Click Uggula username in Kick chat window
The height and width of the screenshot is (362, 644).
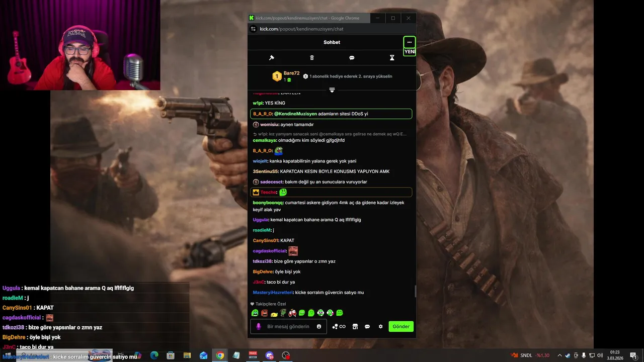point(260,220)
